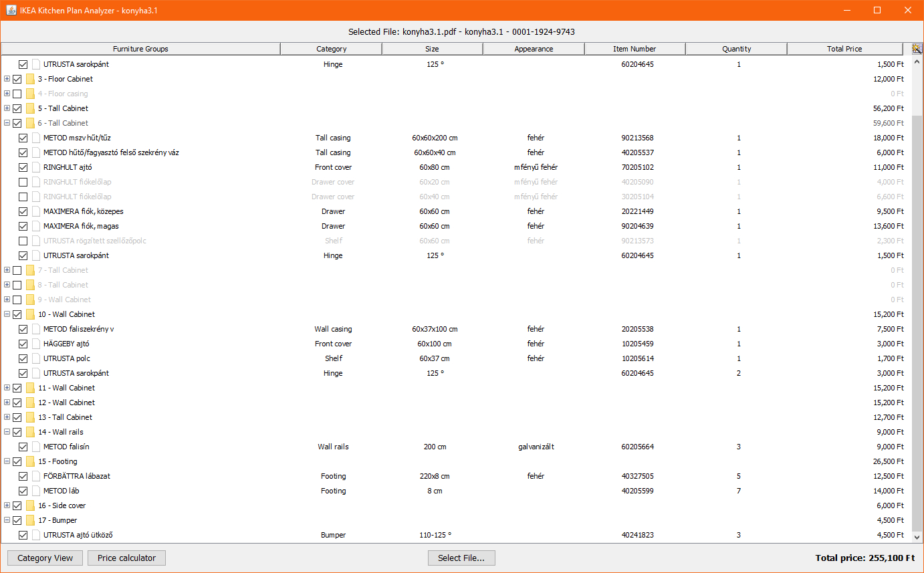The height and width of the screenshot is (573, 924).
Task: Click the Select File... button
Action: [x=461, y=558]
